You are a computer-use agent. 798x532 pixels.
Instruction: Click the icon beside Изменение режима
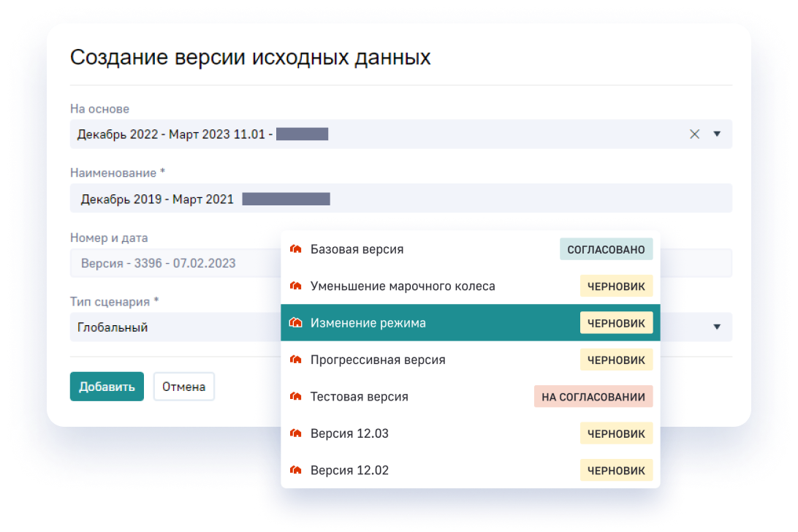click(x=296, y=322)
